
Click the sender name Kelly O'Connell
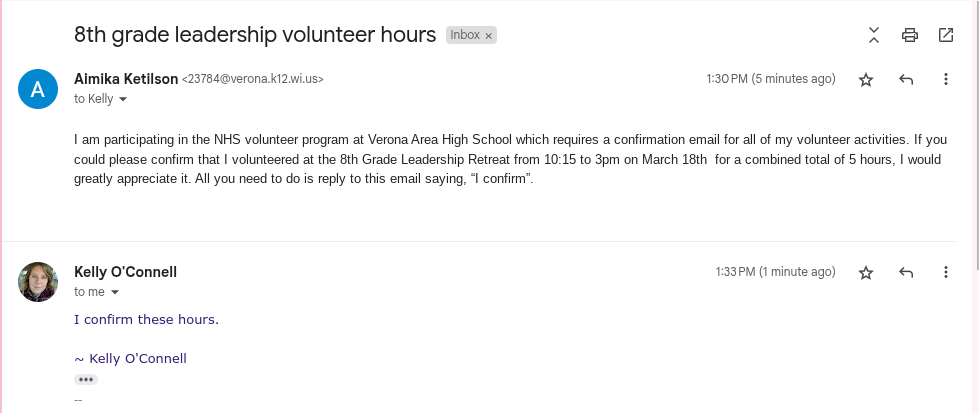point(126,272)
